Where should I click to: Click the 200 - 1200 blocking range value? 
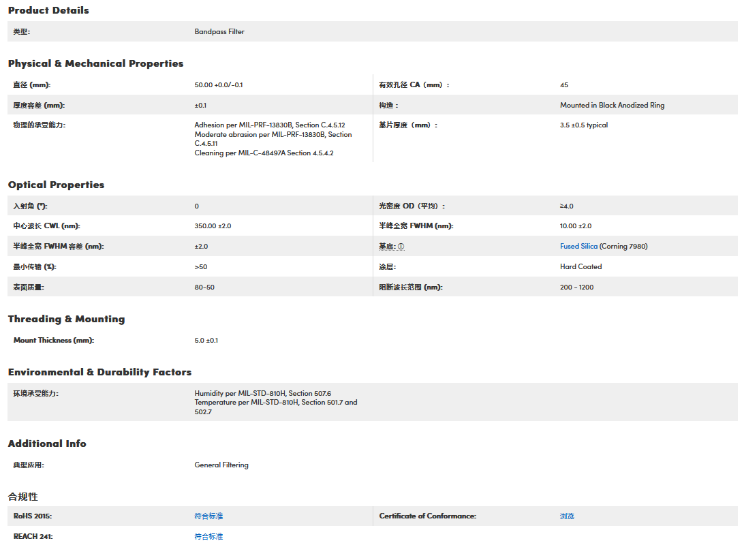(x=576, y=287)
